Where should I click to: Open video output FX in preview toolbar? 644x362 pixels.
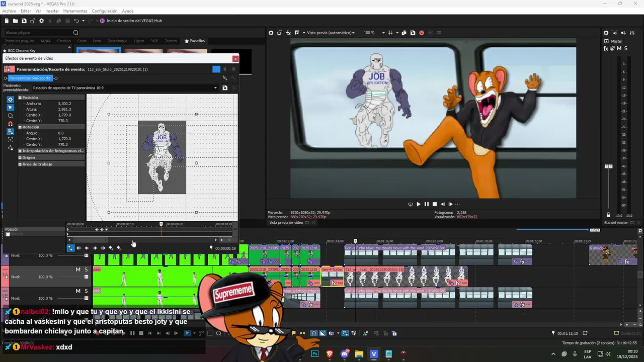(x=288, y=33)
